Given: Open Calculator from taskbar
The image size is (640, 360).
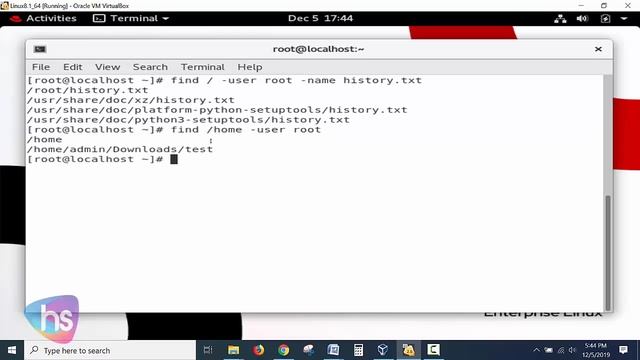Looking at the screenshot, I should tap(358, 350).
